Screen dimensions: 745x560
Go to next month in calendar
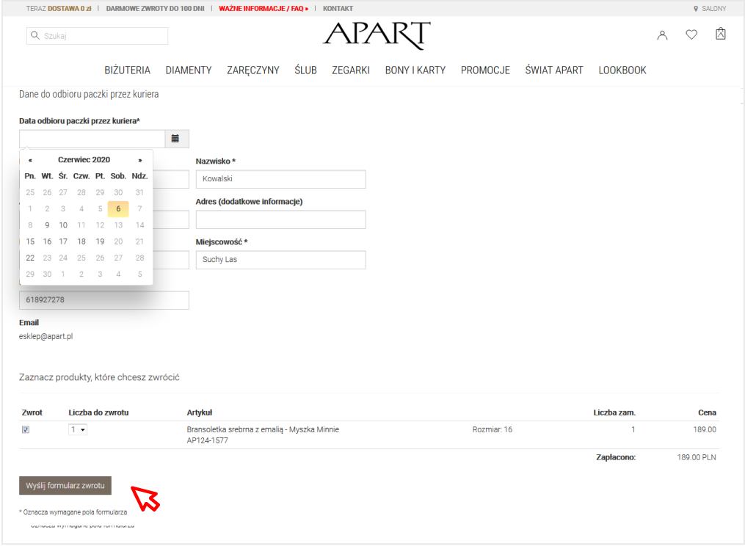(x=140, y=160)
